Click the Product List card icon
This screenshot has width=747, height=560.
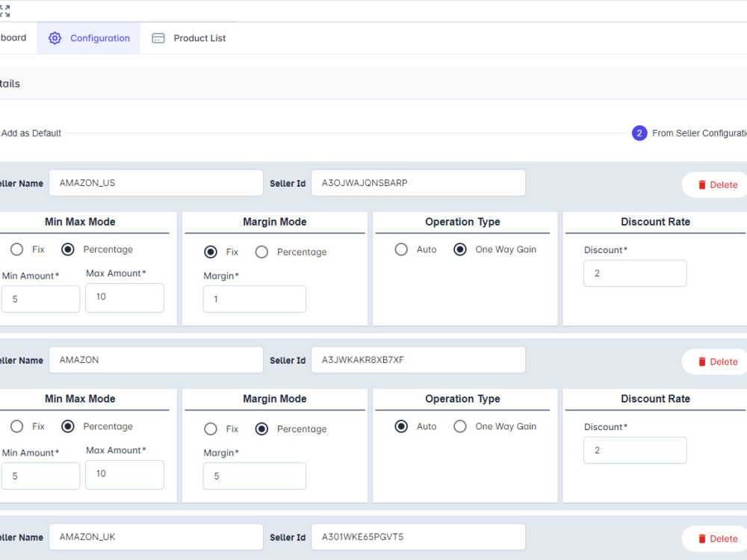(158, 38)
